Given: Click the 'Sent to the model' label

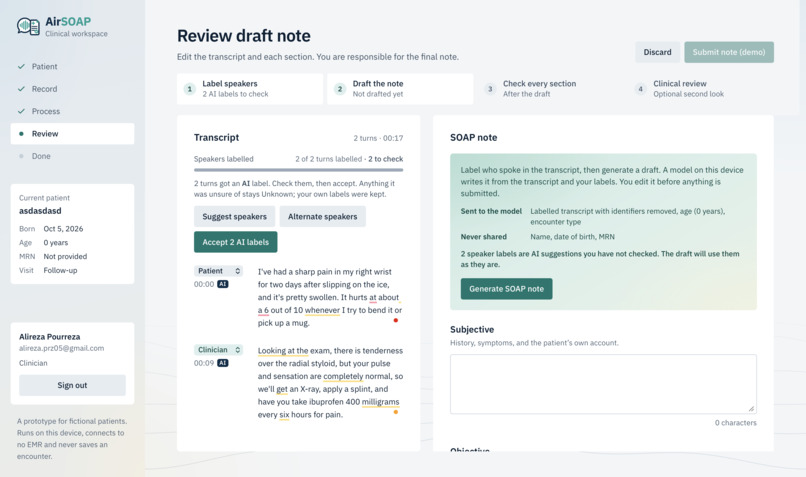Looking at the screenshot, I should click(491, 211).
